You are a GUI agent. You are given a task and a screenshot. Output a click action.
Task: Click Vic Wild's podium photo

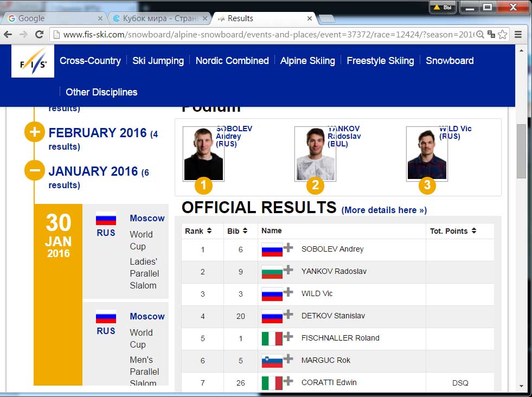pos(427,153)
